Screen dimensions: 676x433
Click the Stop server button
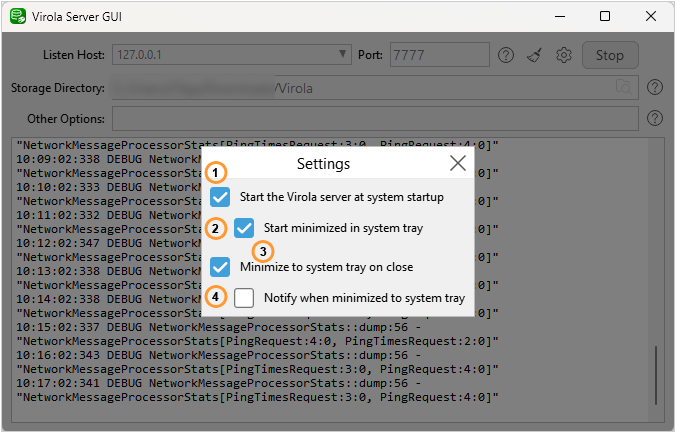point(610,55)
